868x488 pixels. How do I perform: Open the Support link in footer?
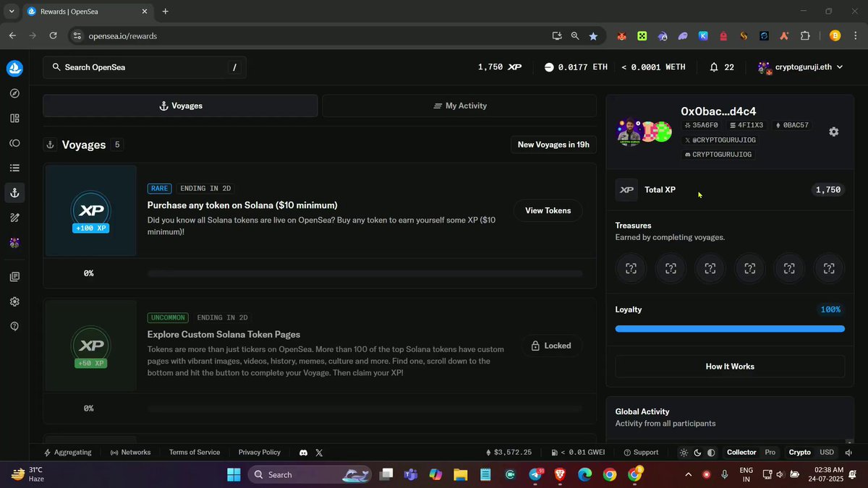641,453
